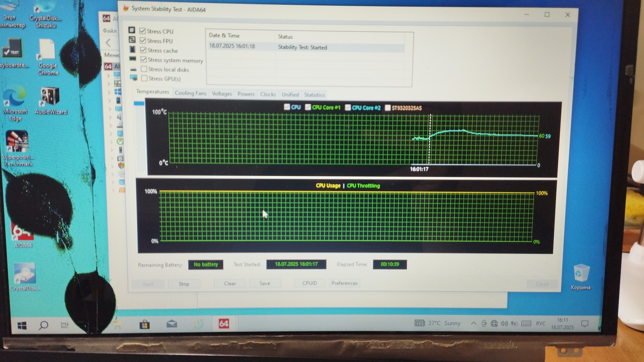Open Microsoft Store from the taskbar
644x362 pixels.
[145, 324]
